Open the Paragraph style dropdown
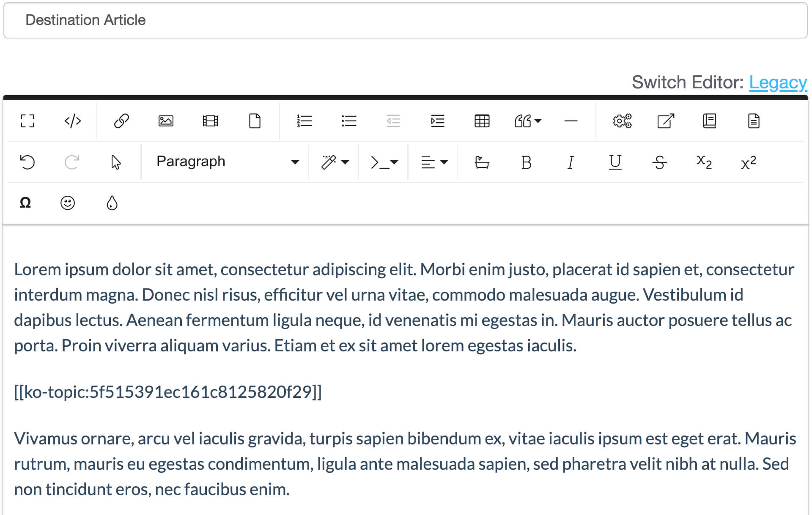This screenshot has width=812, height=515. pos(224,162)
